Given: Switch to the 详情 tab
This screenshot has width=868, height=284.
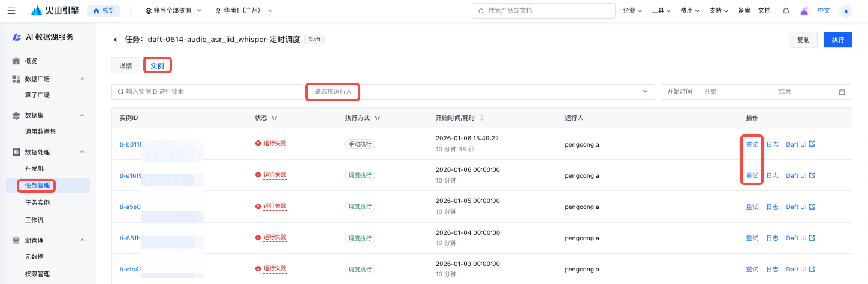Looking at the screenshot, I should pyautogui.click(x=126, y=66).
